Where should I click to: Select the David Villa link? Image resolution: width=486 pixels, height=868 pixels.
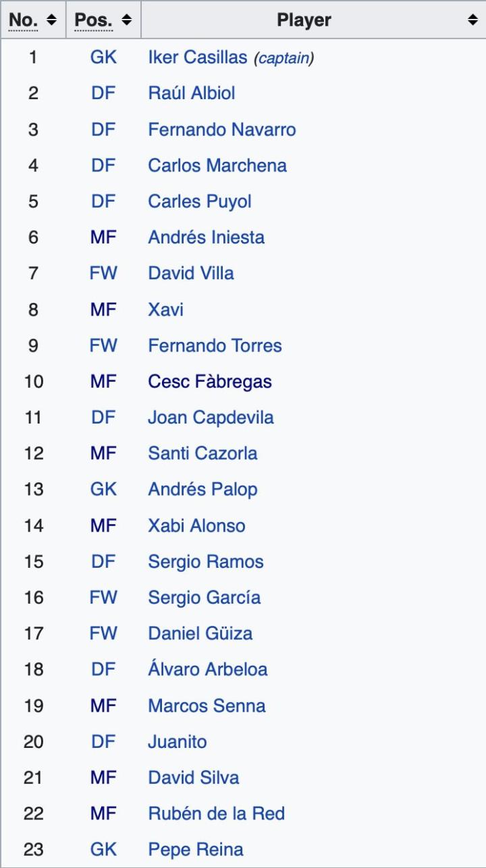[x=191, y=273]
